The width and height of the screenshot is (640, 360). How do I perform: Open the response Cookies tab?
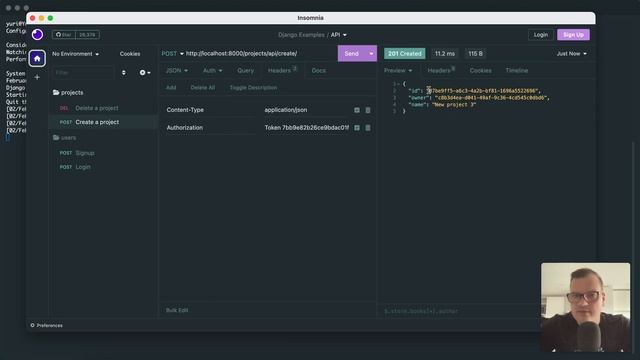(x=480, y=71)
